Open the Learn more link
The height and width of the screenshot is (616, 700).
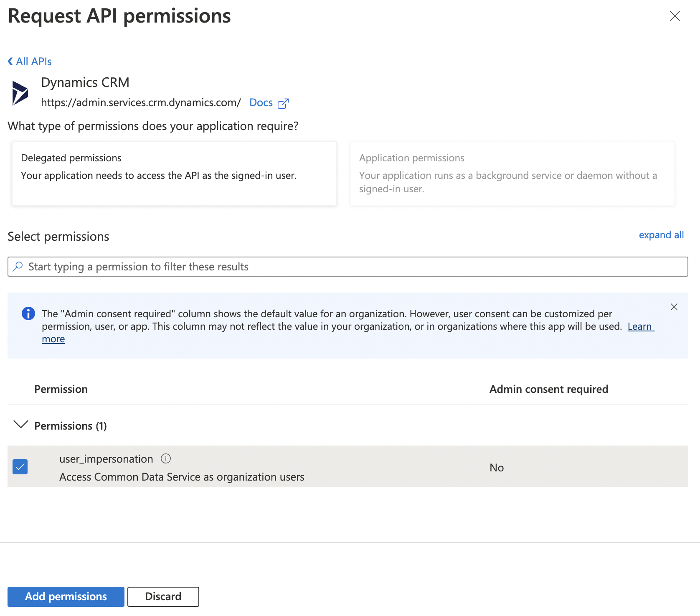coord(641,326)
